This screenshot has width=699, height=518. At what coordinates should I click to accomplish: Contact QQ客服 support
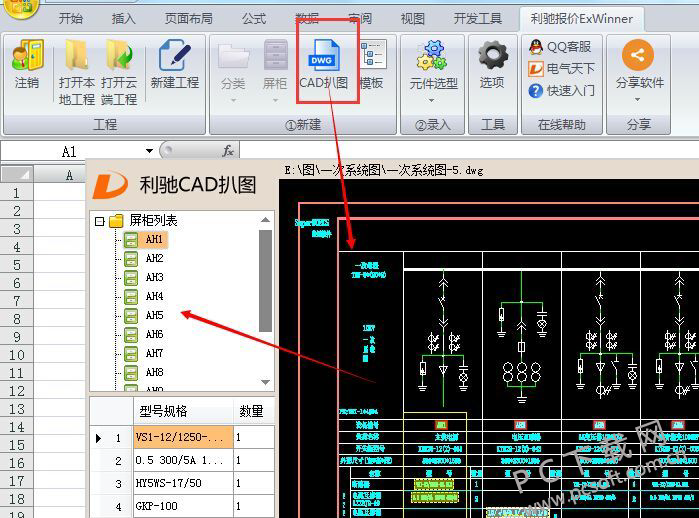tap(560, 47)
